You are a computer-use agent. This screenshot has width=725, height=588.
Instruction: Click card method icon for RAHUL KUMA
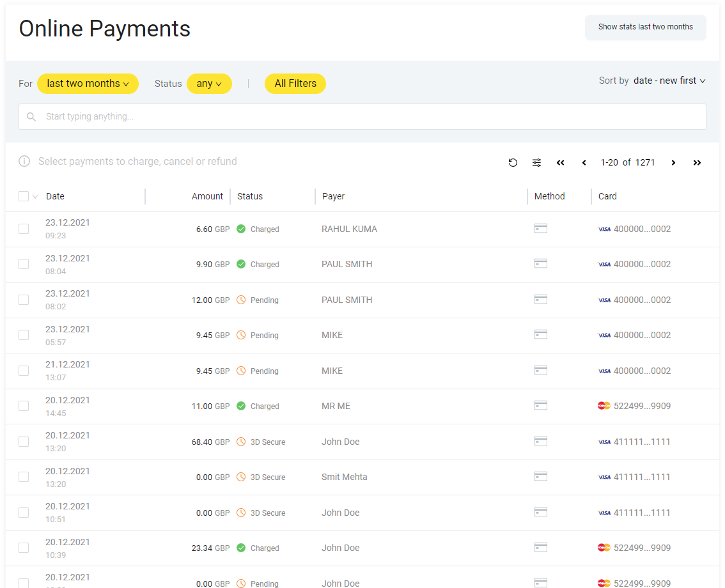540,228
